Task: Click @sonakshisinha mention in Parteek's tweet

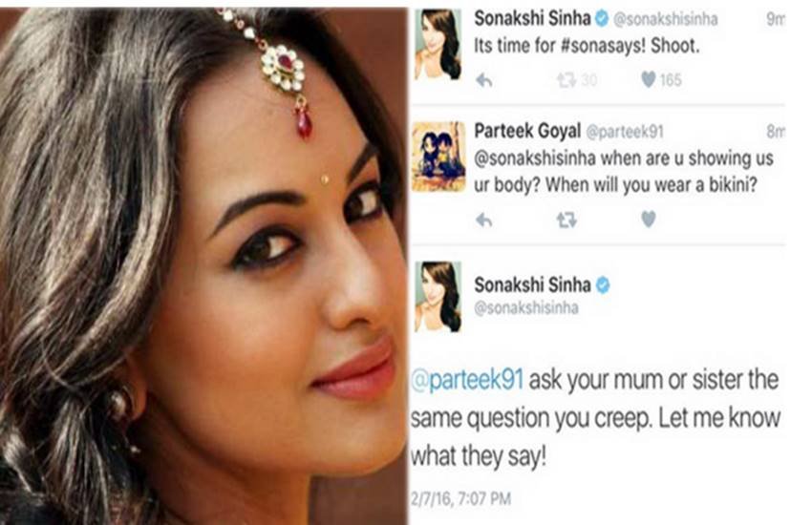Action: 535,157
